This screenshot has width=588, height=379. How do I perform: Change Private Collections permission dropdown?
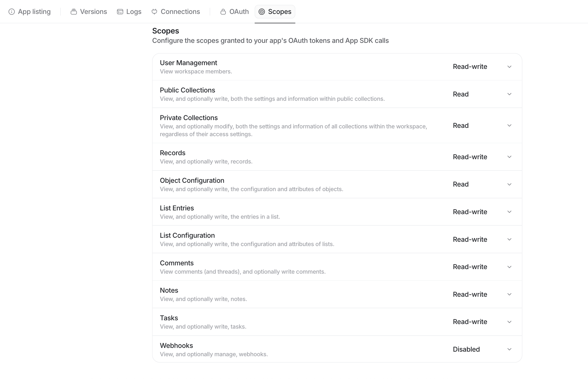tap(483, 125)
